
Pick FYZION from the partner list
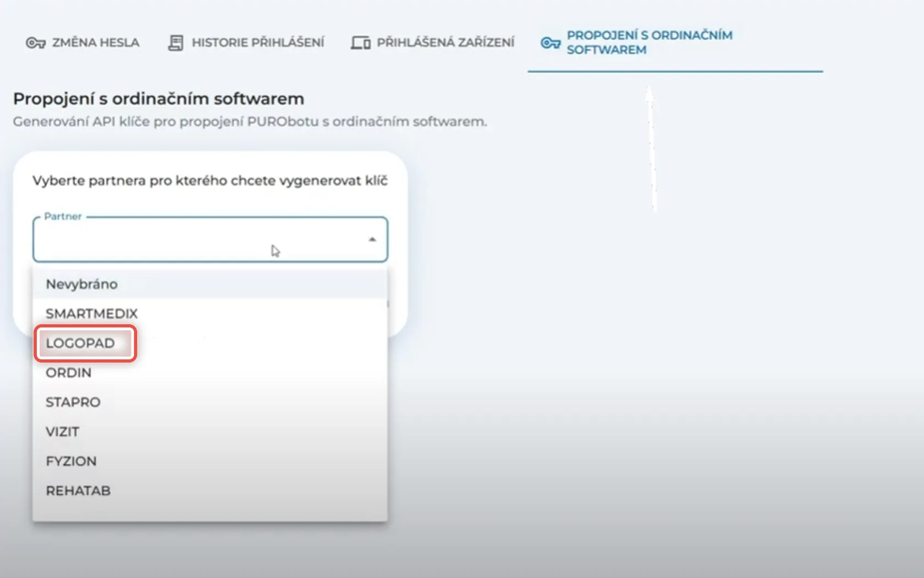pyautogui.click(x=210, y=461)
